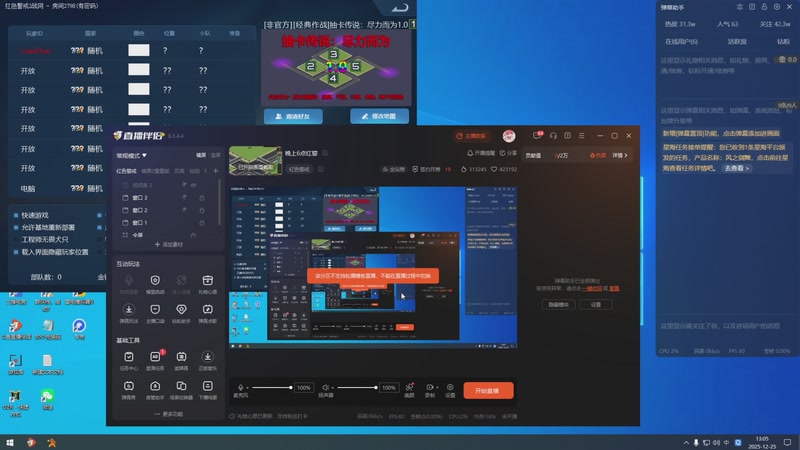Viewport: 800px width, 450px height.
Task: Open 随机 country dropdown in first player row
Action: 87,51
